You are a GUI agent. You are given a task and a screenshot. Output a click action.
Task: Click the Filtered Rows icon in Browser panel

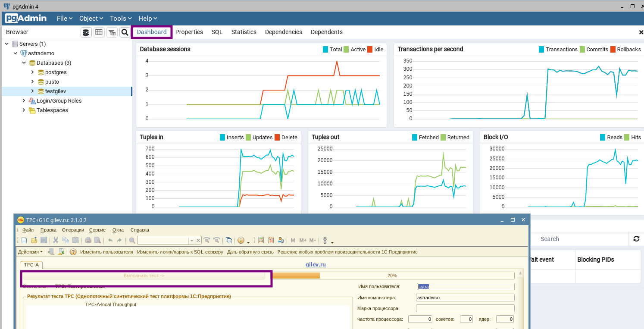click(x=112, y=32)
